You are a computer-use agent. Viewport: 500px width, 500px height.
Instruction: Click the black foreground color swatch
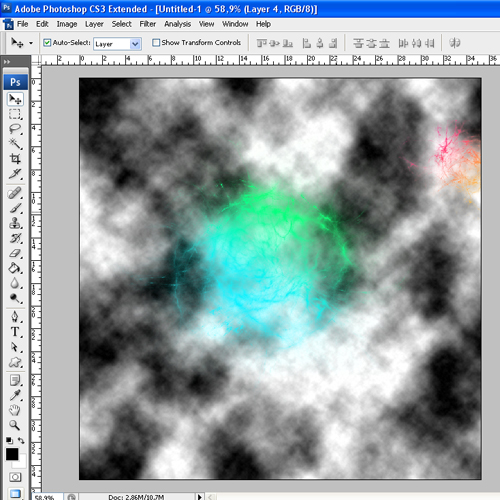coord(12,454)
